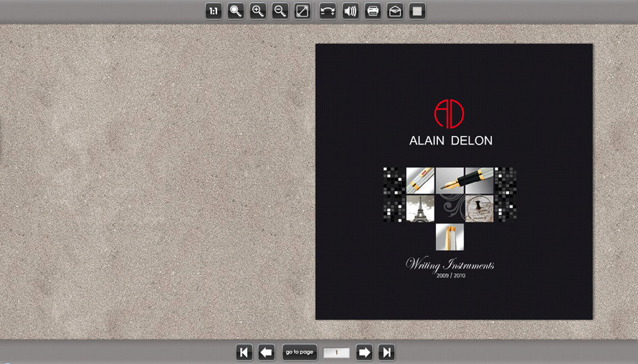
Task: Click the white square toolbar button
Action: pos(417,11)
